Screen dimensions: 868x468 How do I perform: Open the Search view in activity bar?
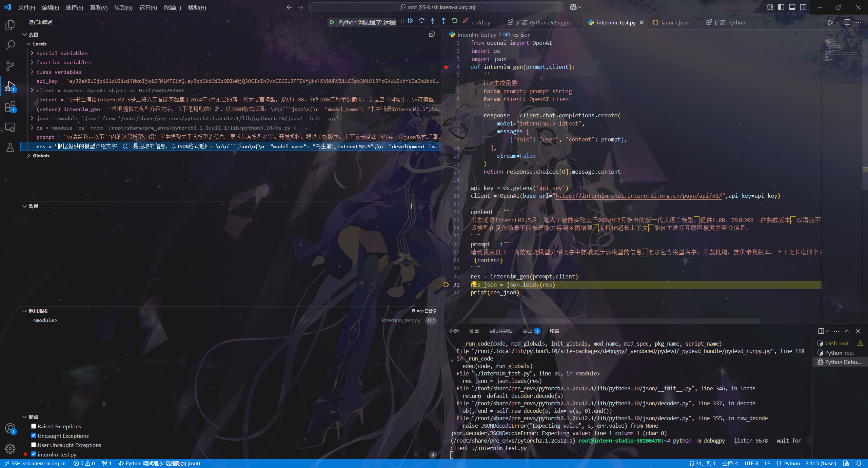click(x=10, y=45)
